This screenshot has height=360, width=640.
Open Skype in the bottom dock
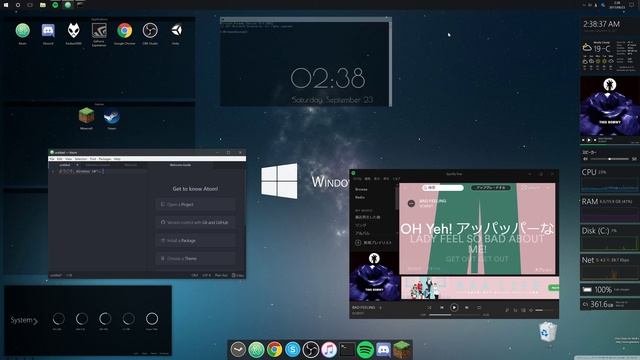pyautogui.click(x=293, y=350)
